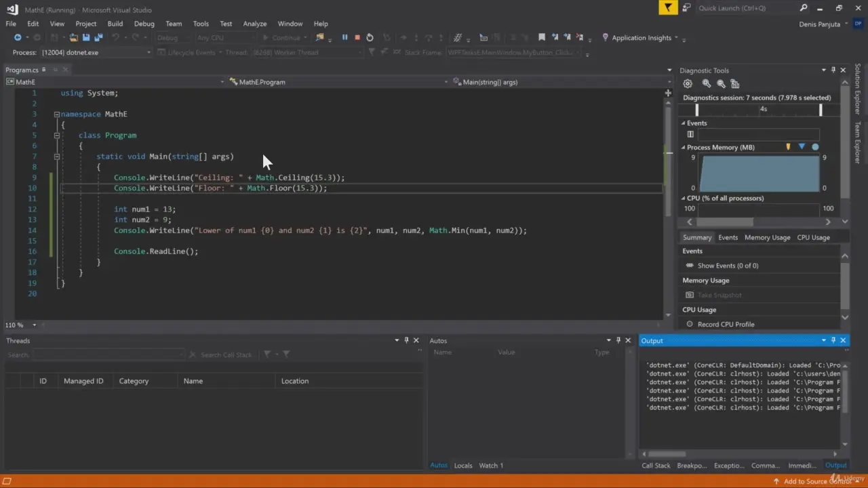This screenshot has height=488, width=868.
Task: Click Show Events (0 of 0) link
Action: [x=728, y=266]
